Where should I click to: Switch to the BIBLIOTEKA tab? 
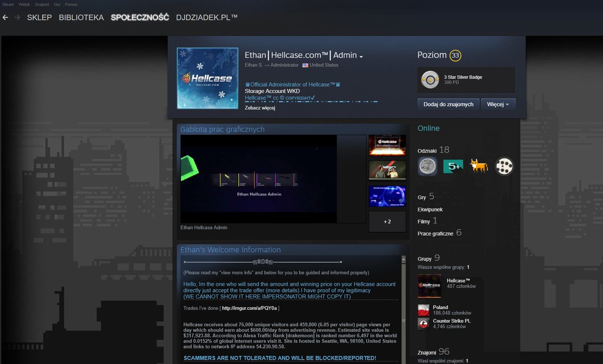pyautogui.click(x=81, y=17)
